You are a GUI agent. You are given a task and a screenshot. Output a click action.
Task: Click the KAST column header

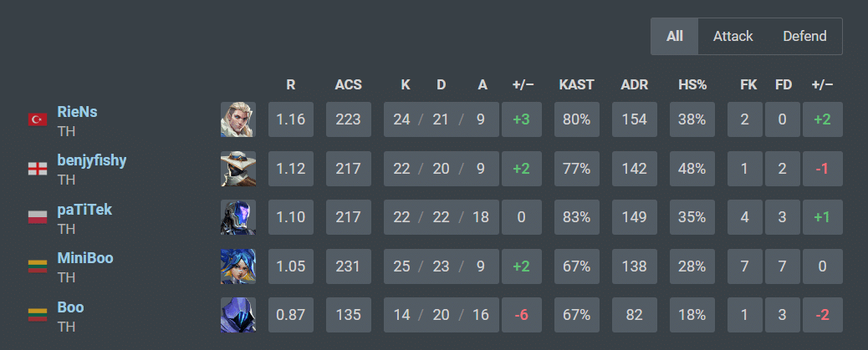click(577, 84)
